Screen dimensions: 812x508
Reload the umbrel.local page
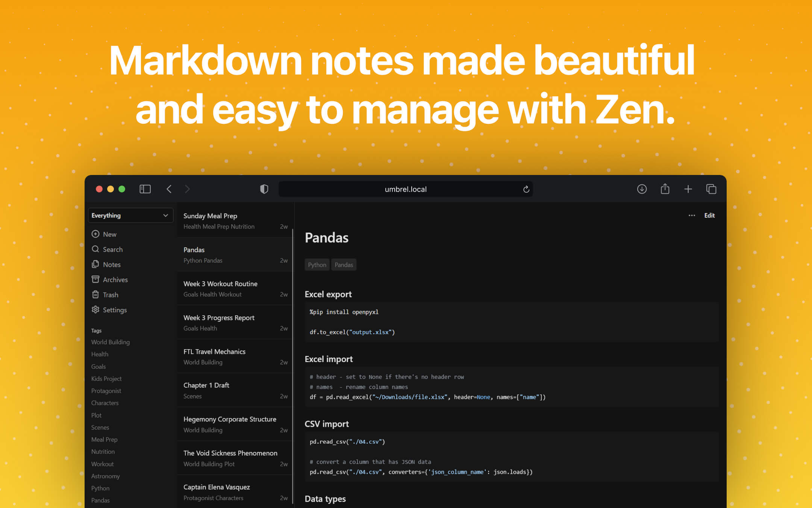(526, 189)
